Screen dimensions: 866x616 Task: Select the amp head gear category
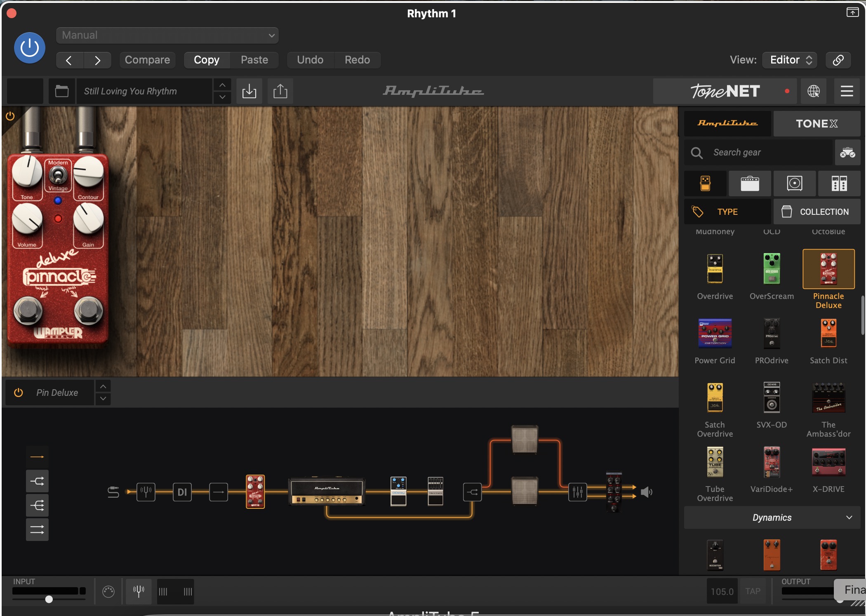[750, 183]
